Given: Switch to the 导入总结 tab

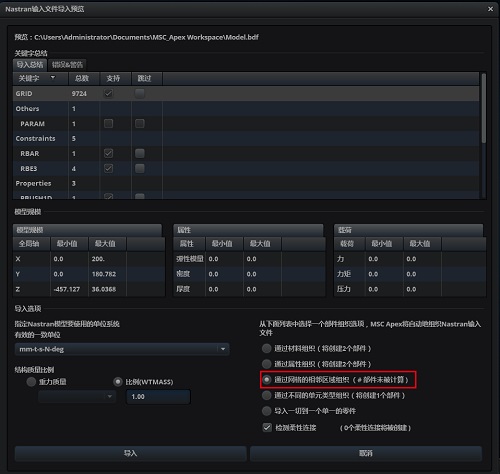Looking at the screenshot, I should [30, 64].
